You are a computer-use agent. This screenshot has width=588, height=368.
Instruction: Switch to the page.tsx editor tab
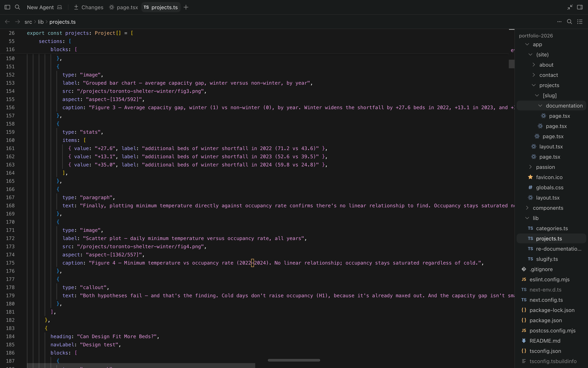[x=124, y=7]
